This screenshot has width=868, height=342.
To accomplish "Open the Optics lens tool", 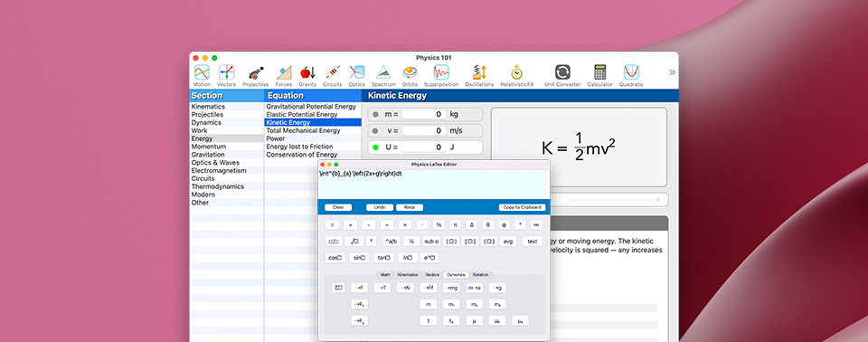I will 356,76.
